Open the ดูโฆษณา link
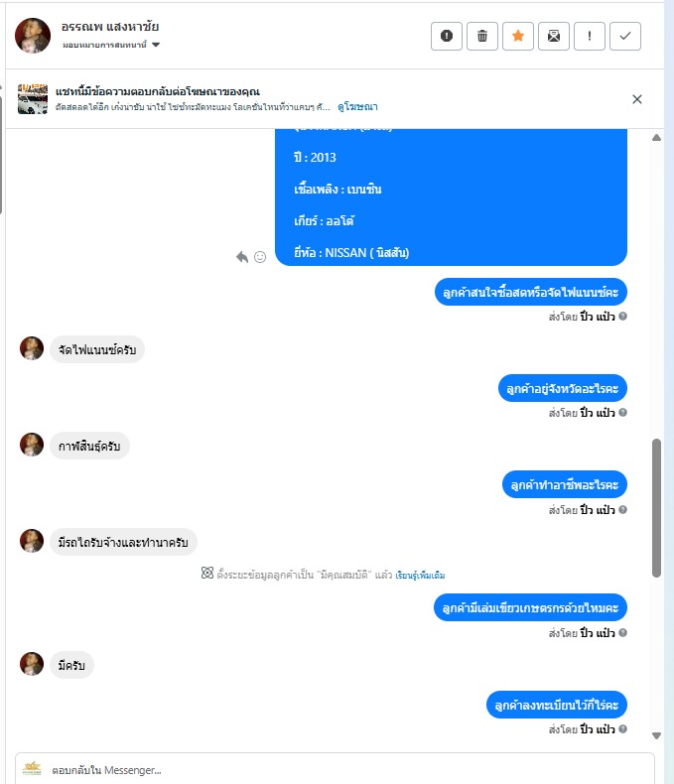This screenshot has height=784, width=674. tap(357, 106)
